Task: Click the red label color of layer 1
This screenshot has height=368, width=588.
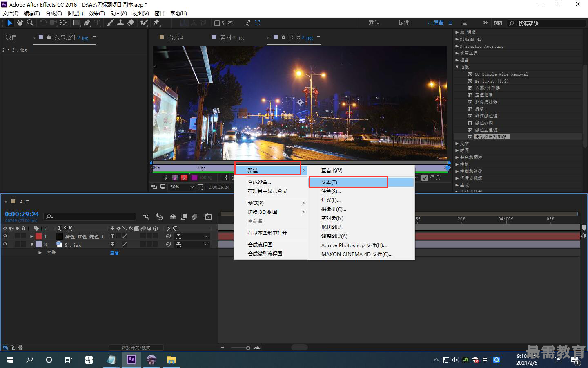Action: pos(38,236)
